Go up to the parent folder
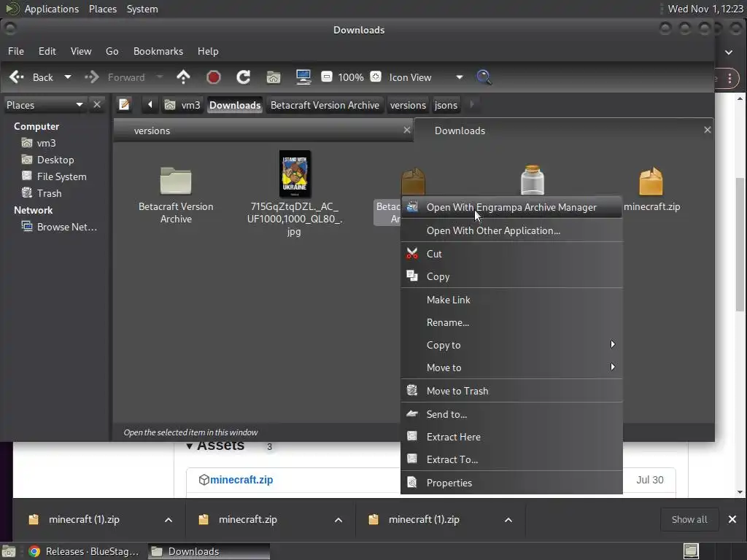The height and width of the screenshot is (560, 747). 183,77
